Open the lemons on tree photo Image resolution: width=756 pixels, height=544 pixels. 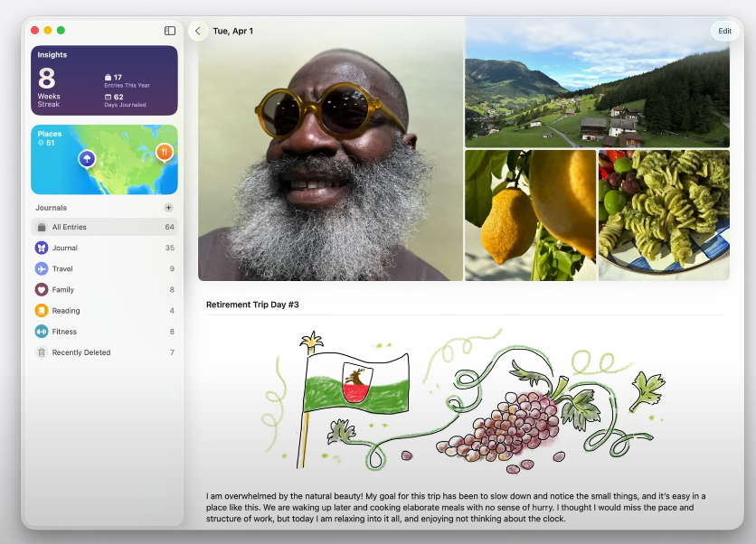[530, 215]
